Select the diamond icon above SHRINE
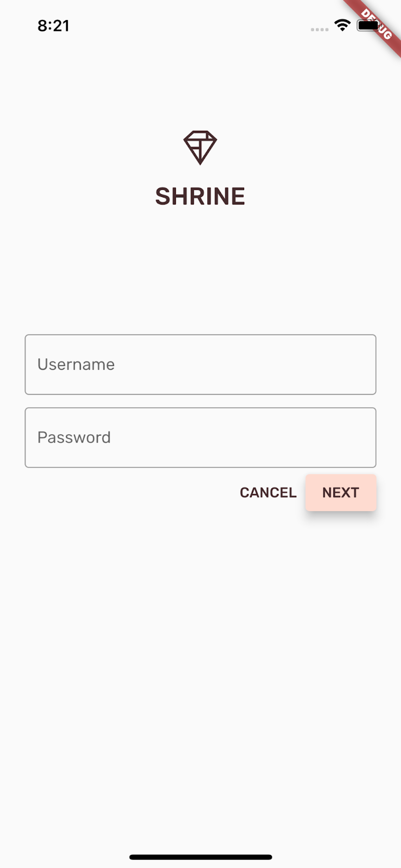 tap(200, 148)
